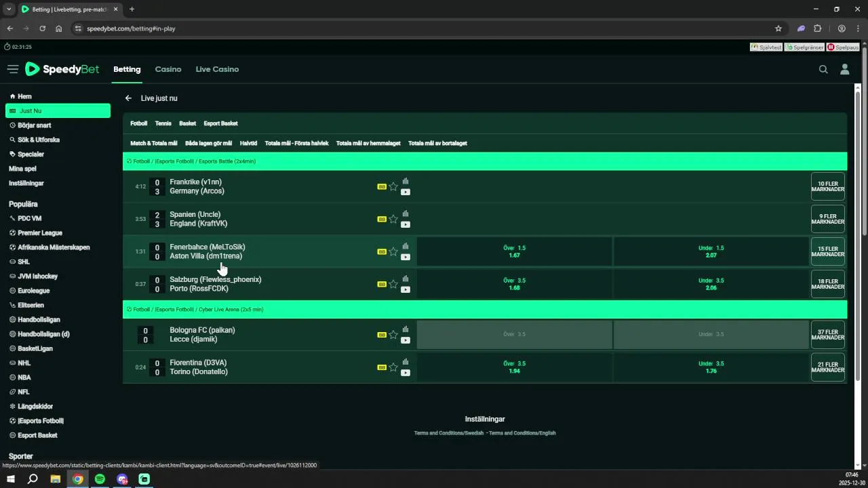
Task: Switch to the Betting tab
Action: coord(127,69)
